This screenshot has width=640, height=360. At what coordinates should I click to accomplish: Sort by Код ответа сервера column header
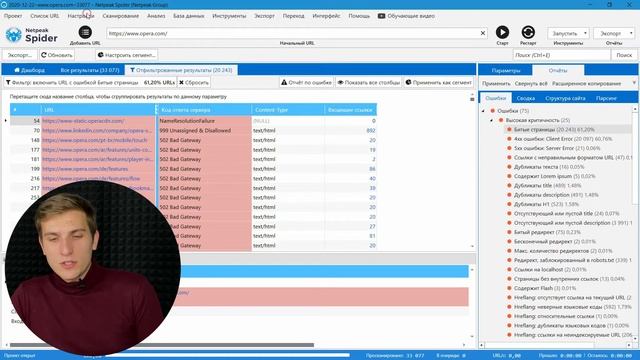click(204, 110)
